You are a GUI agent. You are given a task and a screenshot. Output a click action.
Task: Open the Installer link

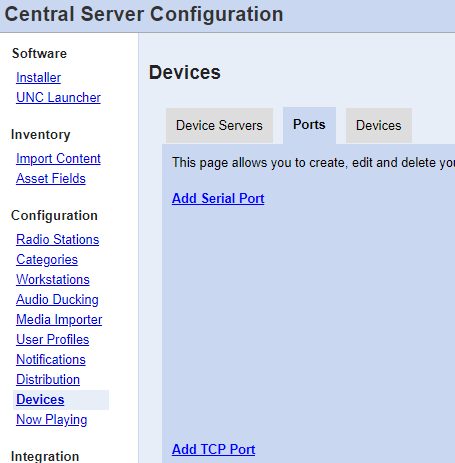click(38, 78)
